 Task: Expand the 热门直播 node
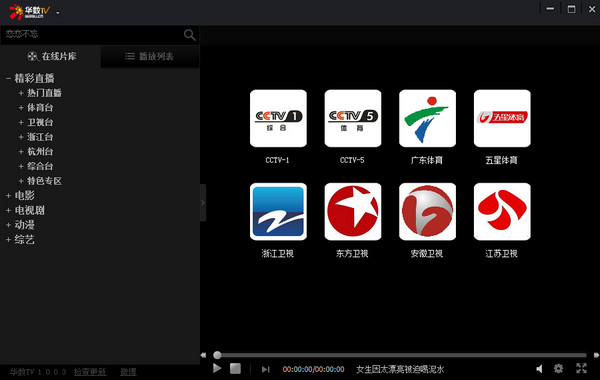[x=21, y=93]
